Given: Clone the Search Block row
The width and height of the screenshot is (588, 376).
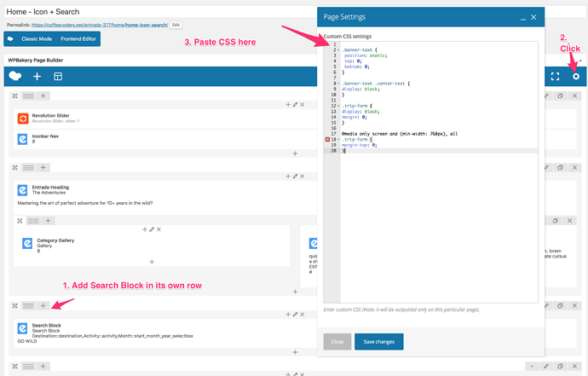Looking at the screenshot, I should click(560, 305).
